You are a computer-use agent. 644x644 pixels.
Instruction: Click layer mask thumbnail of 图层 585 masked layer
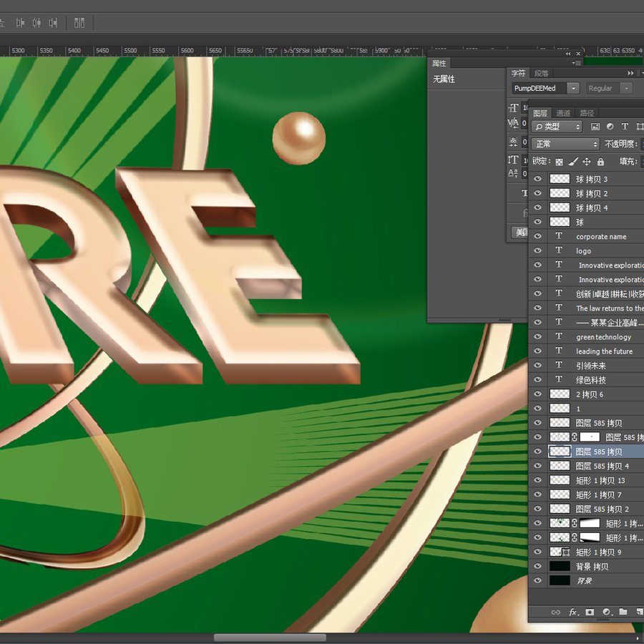pyautogui.click(x=590, y=437)
